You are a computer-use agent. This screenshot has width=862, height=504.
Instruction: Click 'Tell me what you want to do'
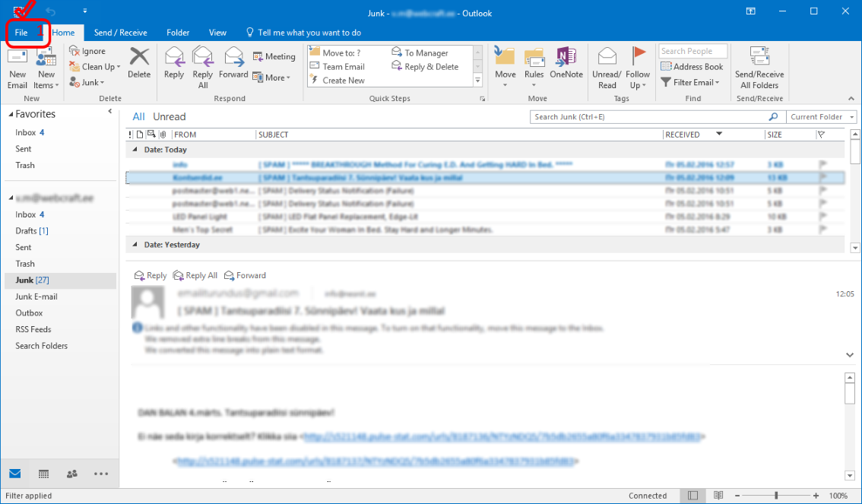[303, 33]
